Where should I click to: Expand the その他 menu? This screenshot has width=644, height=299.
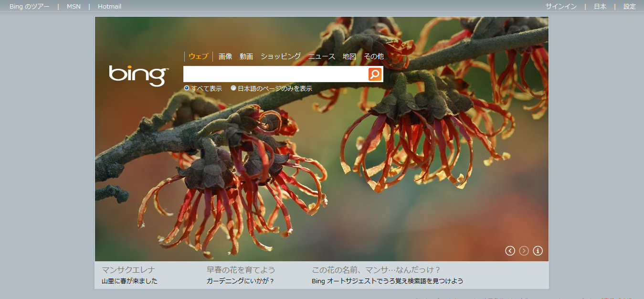pyautogui.click(x=373, y=56)
